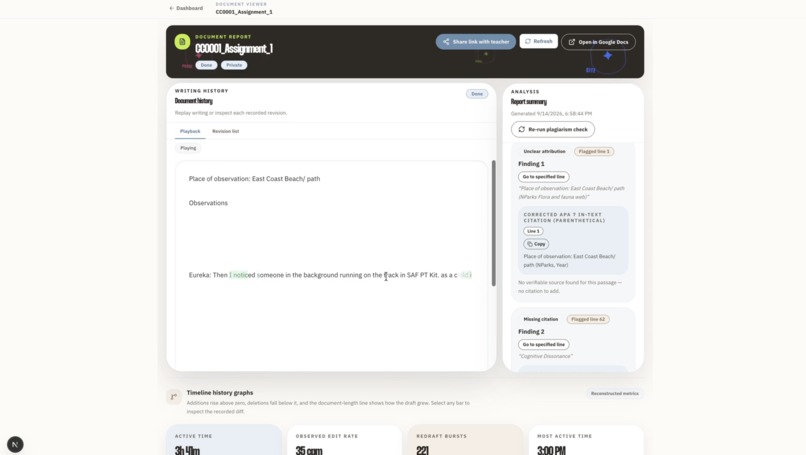806x455 pixels.
Task: Click the Most Active Time card
Action: (586, 440)
